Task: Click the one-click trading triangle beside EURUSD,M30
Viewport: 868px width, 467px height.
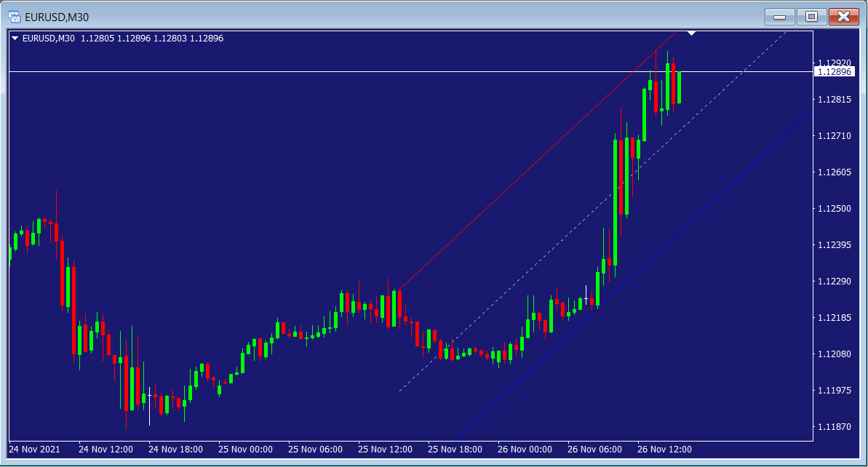Action: click(15, 39)
